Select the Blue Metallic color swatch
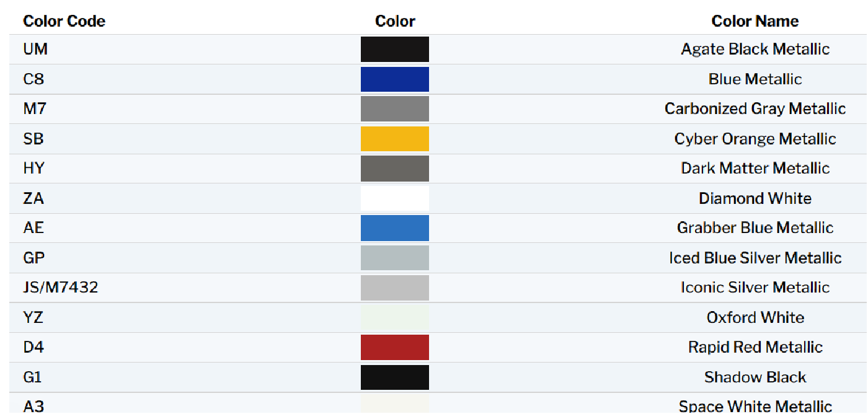 coord(395,79)
